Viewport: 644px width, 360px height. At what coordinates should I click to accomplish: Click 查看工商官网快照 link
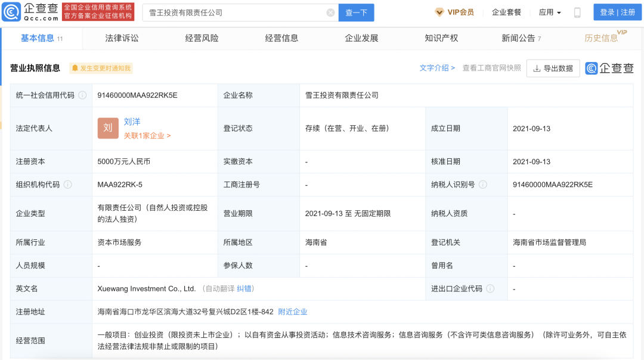click(491, 68)
